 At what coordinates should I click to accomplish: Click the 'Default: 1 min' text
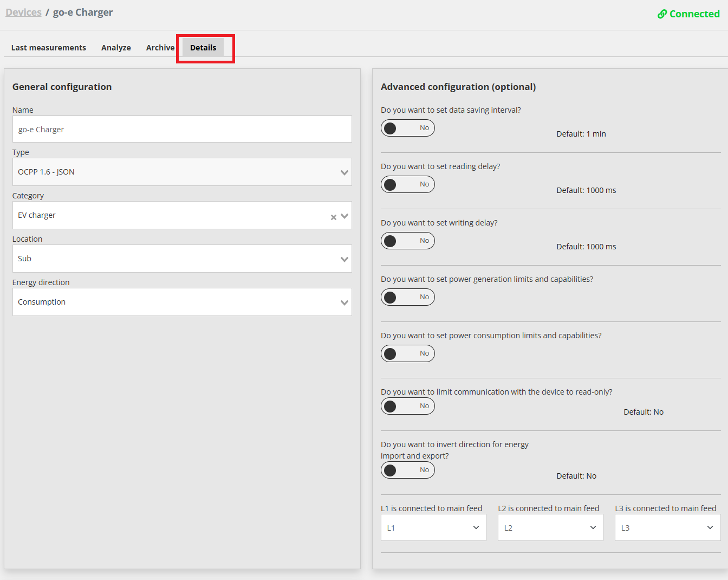pyautogui.click(x=581, y=134)
